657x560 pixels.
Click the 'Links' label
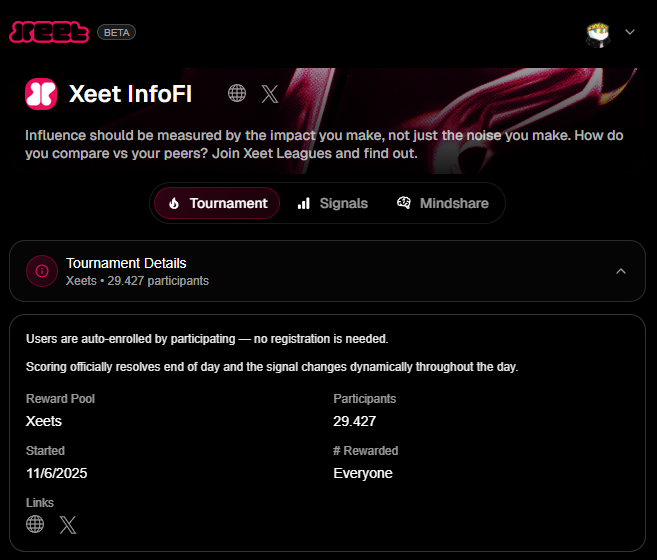click(x=40, y=503)
